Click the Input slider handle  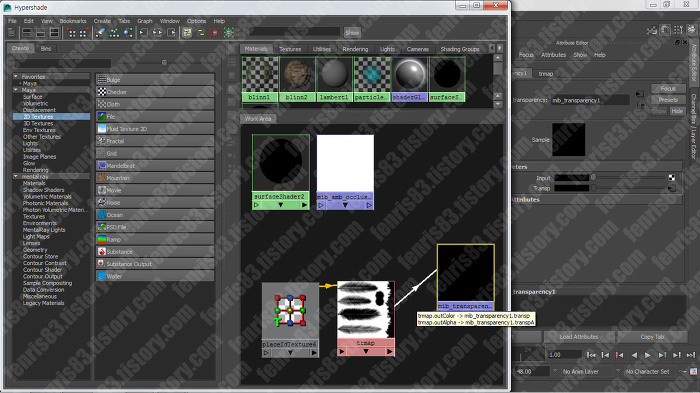click(x=594, y=178)
